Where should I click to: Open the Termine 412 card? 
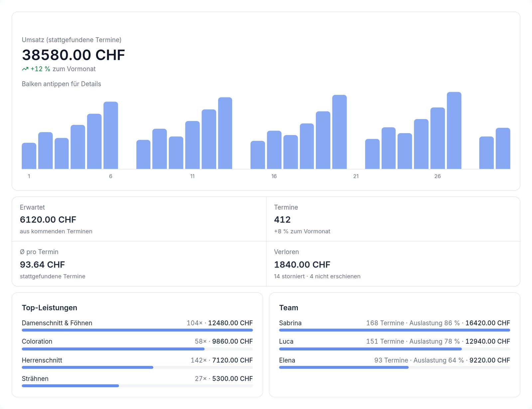pyautogui.click(x=393, y=219)
